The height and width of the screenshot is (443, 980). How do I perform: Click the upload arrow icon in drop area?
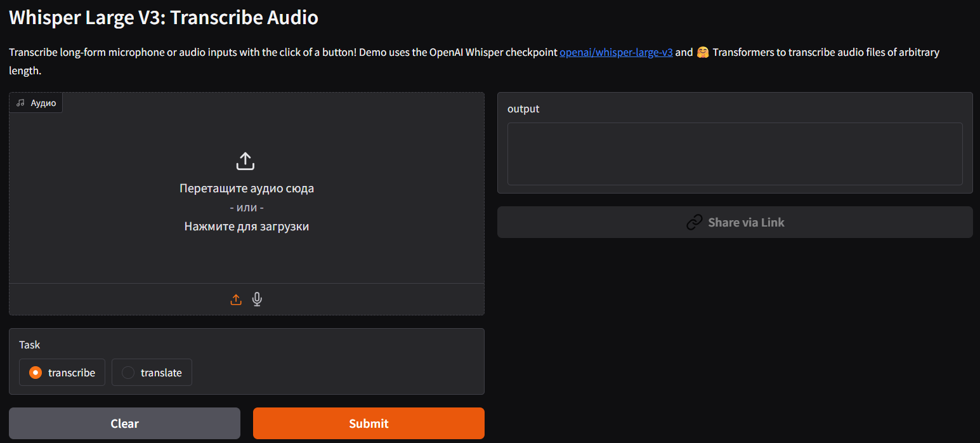pyautogui.click(x=245, y=161)
